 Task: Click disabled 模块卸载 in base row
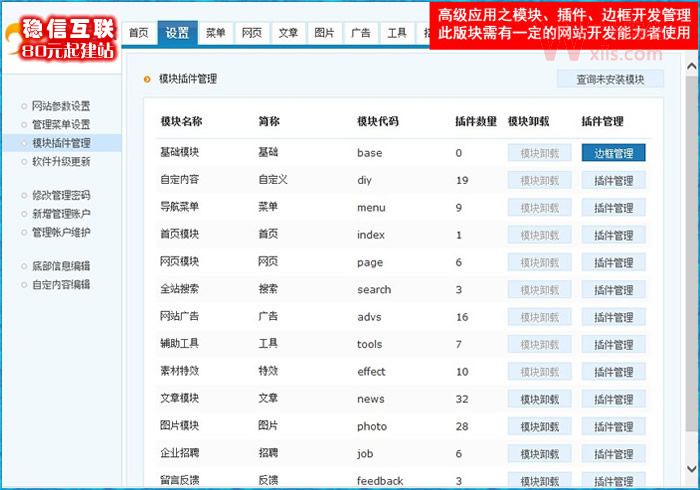(540, 153)
